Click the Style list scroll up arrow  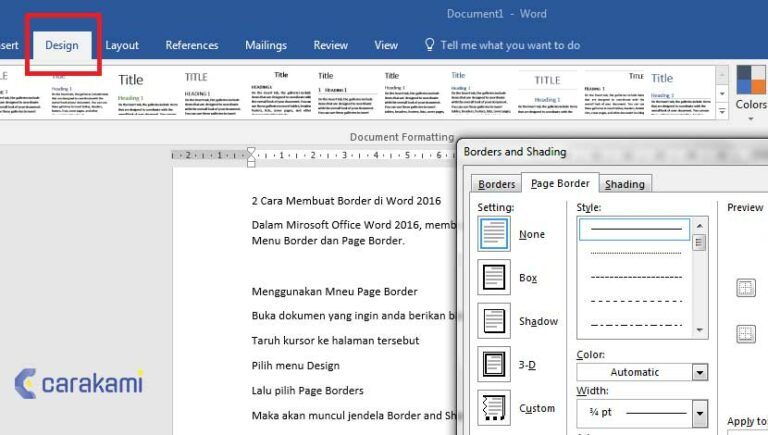click(699, 226)
